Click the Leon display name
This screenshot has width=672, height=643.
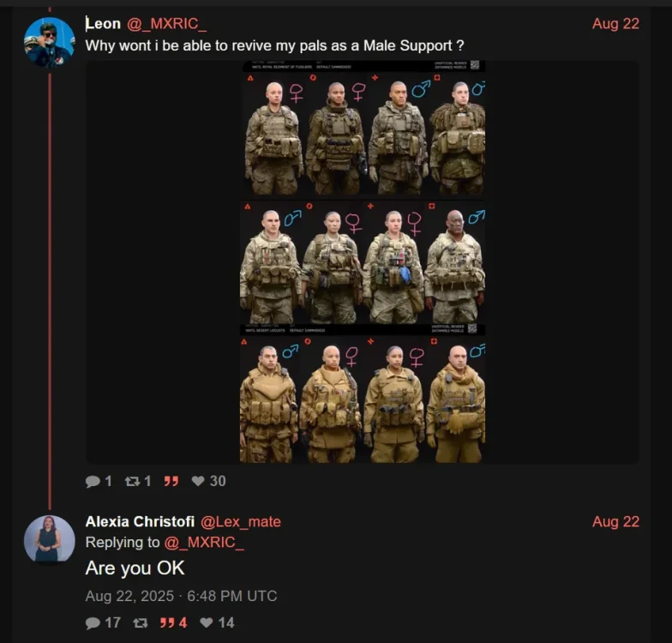[103, 24]
